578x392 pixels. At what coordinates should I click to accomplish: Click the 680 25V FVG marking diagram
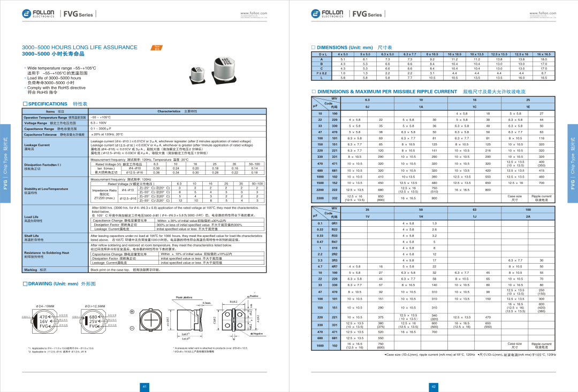click(94, 321)
